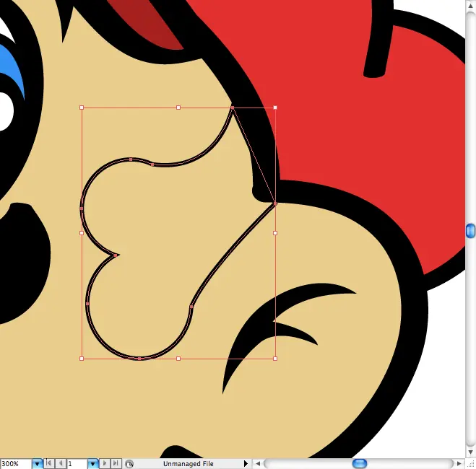Click the Unmanaged File status label
The width and height of the screenshot is (476, 469).
[x=188, y=464]
